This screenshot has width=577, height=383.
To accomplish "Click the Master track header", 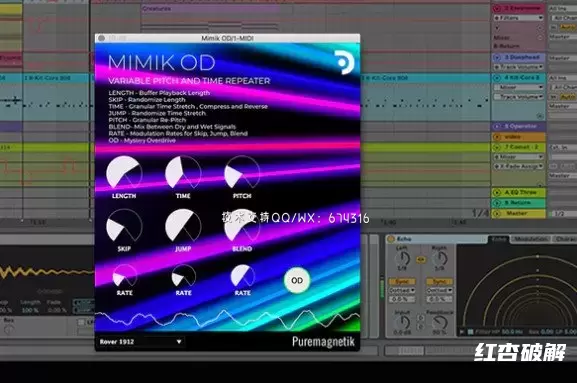I will point(519,213).
